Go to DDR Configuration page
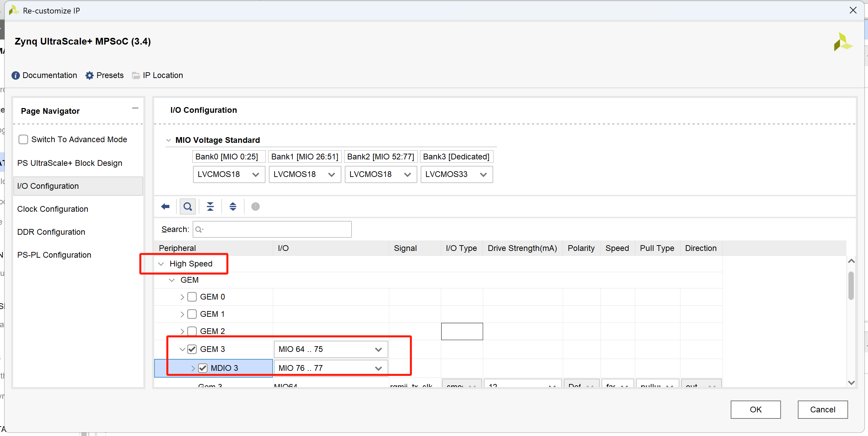868x436 pixels. (x=51, y=232)
